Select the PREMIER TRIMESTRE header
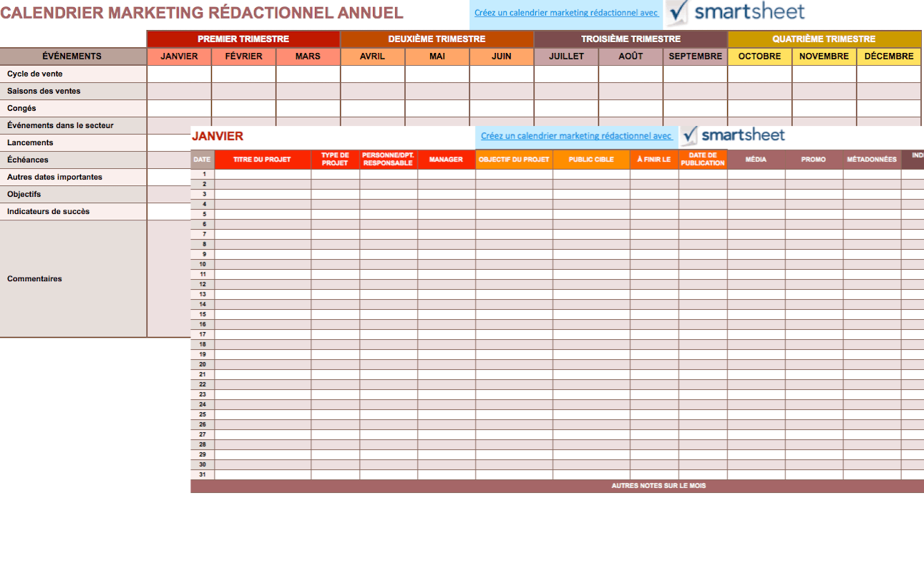 coord(243,39)
